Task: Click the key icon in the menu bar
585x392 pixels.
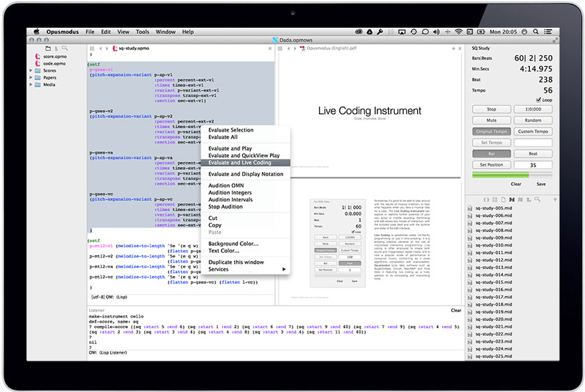Action: coord(380,32)
